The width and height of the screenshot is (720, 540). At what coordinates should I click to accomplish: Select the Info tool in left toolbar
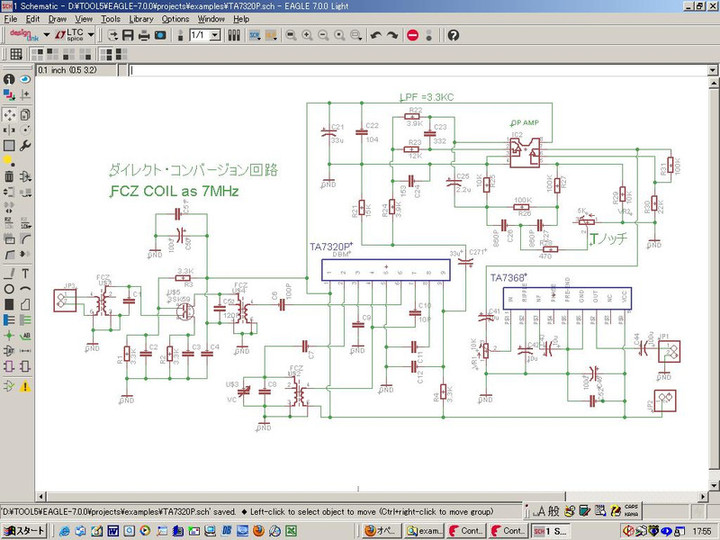coord(8,80)
